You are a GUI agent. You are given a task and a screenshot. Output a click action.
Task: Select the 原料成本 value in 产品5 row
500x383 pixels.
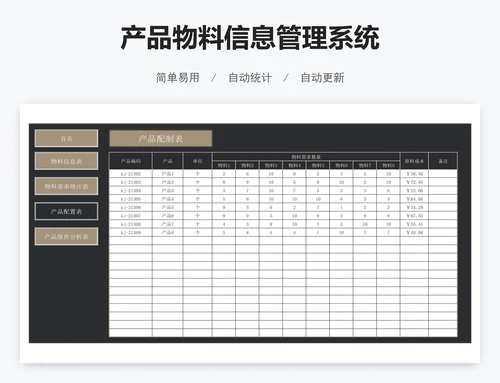click(x=414, y=207)
